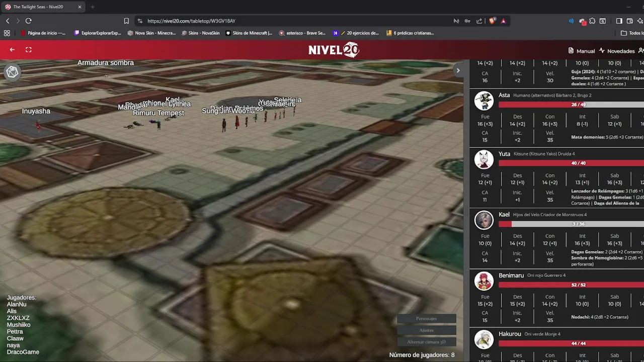Screen dimensions: 644x362
Task: Open Skins - NovaSkin bookmark
Action: 200,33
